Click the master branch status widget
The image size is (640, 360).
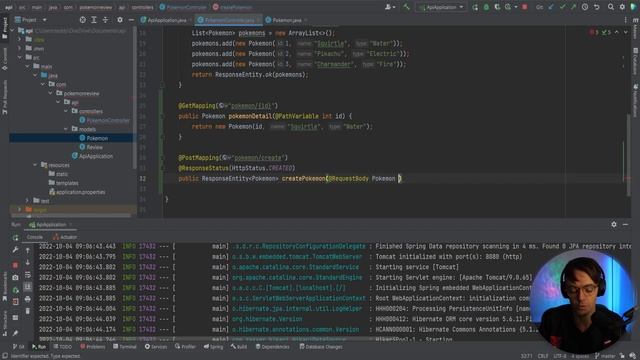[x=605, y=356]
